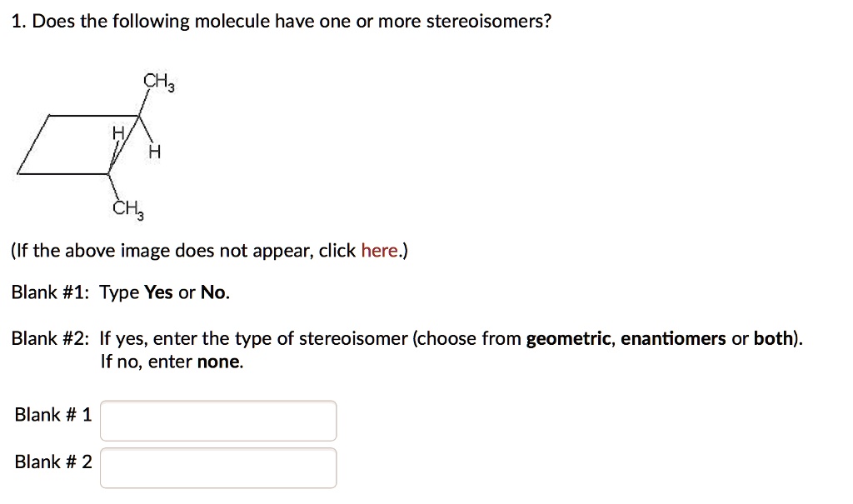Click inside the Blank #1 text field
The image size is (853, 504).
(217, 421)
